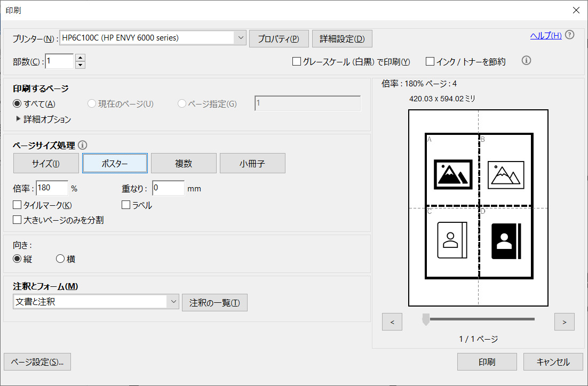
Task: Increase copies with the up spinner arrow
Action: (x=81, y=58)
